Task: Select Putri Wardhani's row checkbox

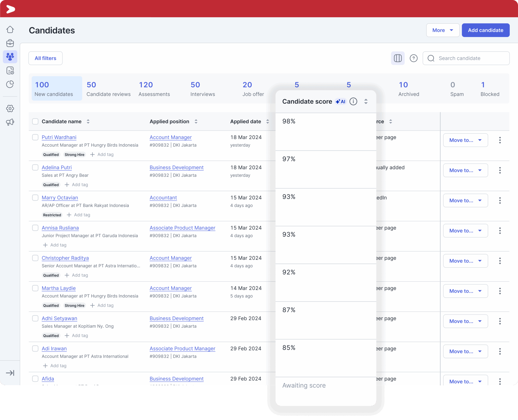Action: (x=35, y=137)
